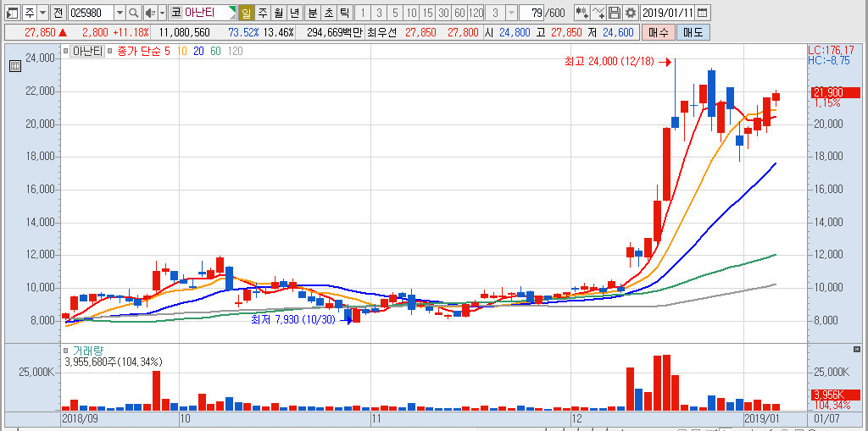The width and height of the screenshot is (868, 431).
Task: Click the 최고 24,000 (12/18) annotation
Action: tap(609, 63)
